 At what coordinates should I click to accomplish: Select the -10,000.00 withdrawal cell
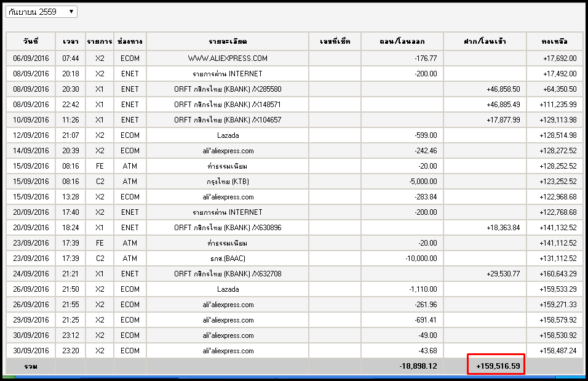(x=402, y=259)
